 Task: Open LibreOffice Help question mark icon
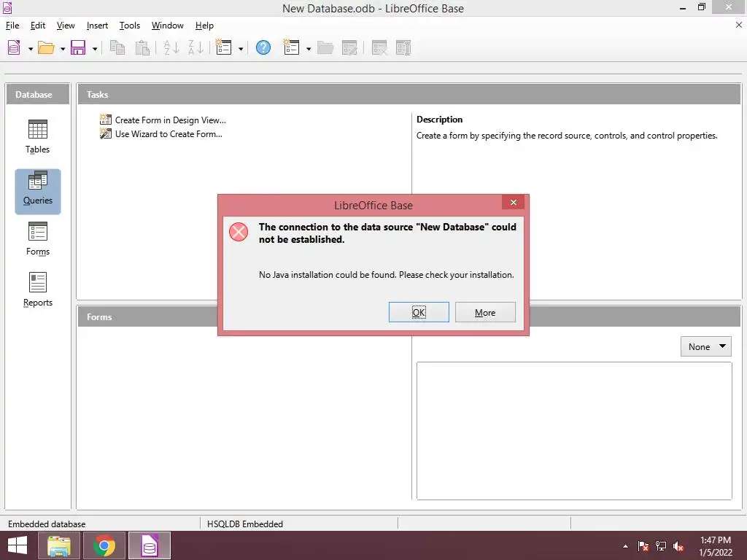[263, 47]
